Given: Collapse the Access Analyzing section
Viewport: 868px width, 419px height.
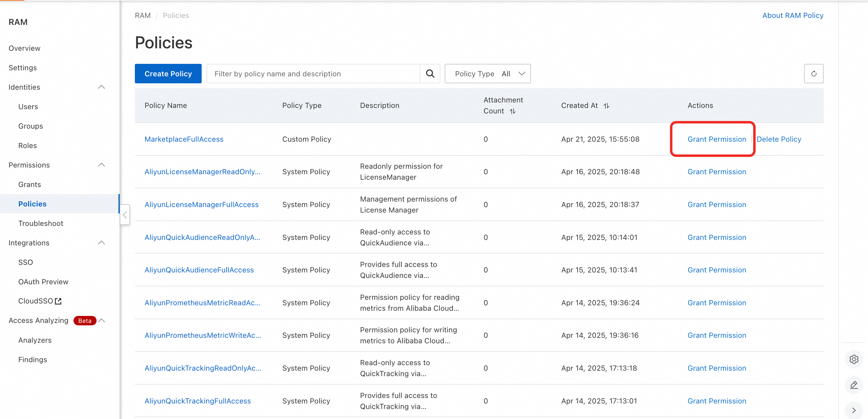Looking at the screenshot, I should point(101,320).
